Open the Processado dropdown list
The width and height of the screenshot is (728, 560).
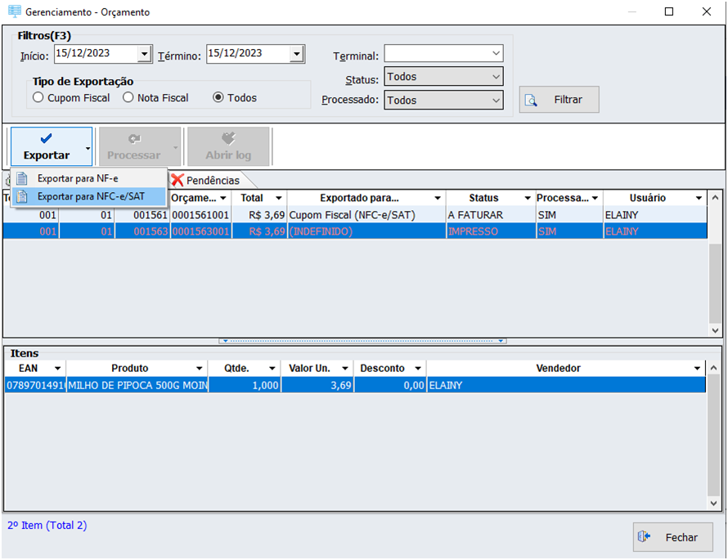coord(496,101)
